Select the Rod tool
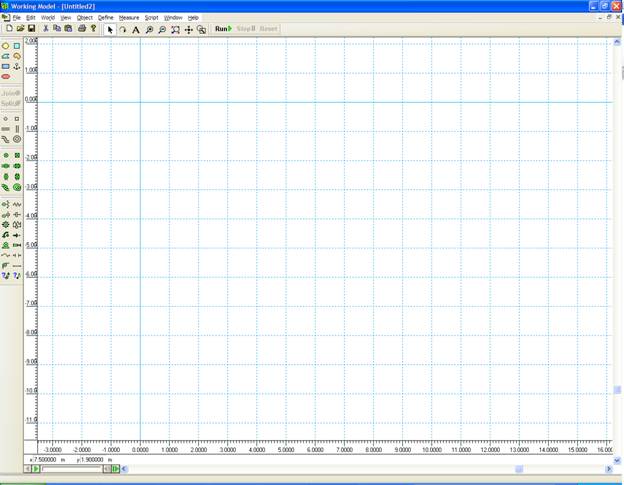Viewport: 624px width, 485px height. (17, 265)
